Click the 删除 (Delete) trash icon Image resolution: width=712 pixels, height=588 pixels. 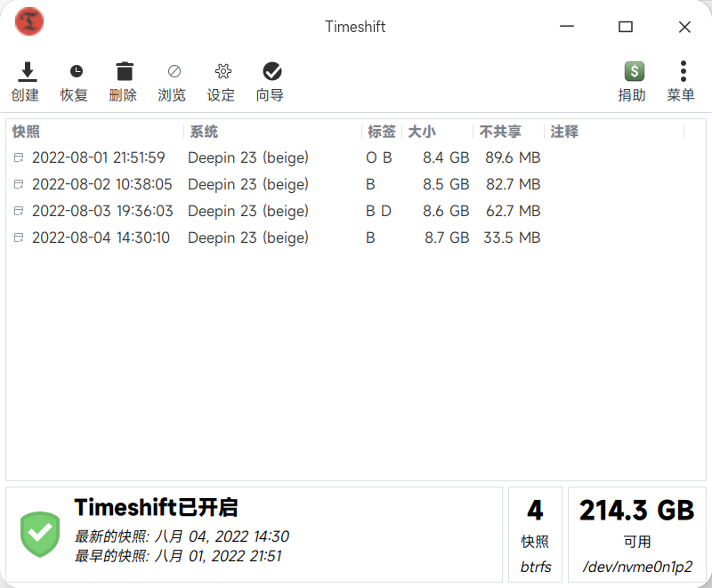tap(125, 71)
